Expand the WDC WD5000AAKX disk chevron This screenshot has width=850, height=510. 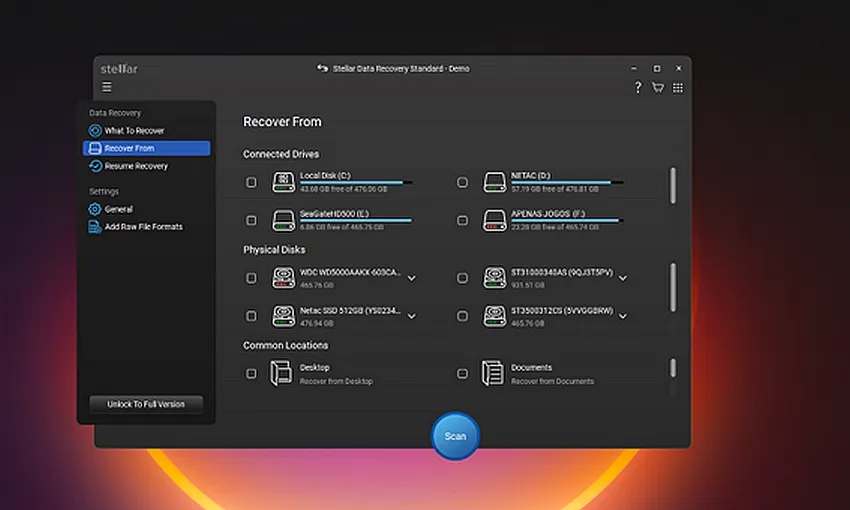pos(412,277)
